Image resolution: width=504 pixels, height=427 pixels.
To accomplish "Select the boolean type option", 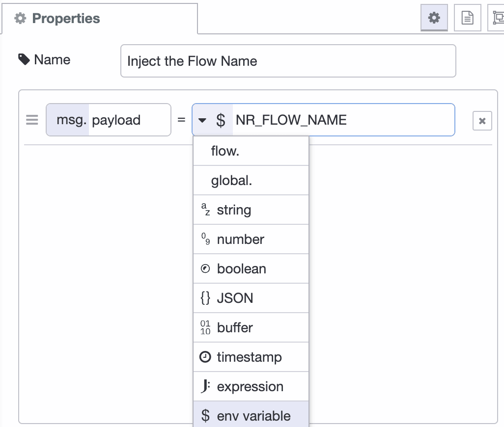I will click(x=251, y=268).
